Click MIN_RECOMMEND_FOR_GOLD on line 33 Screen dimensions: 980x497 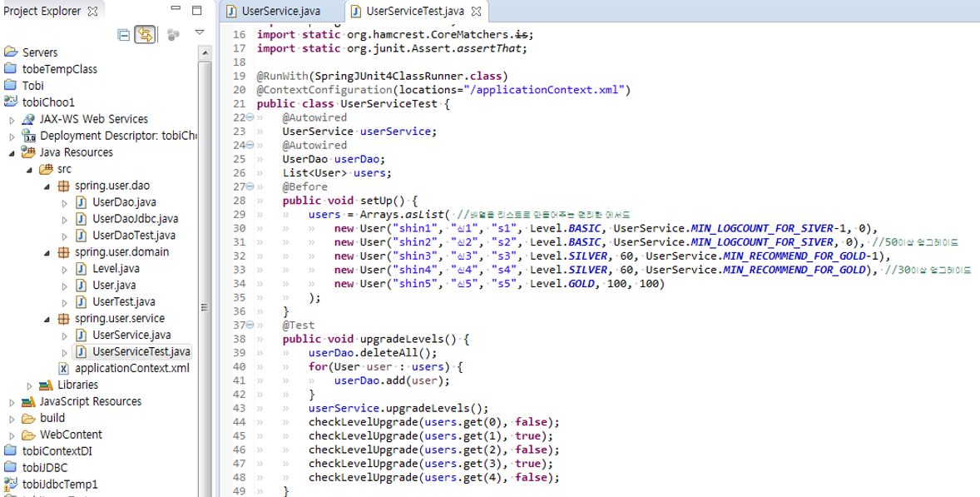[795, 270]
